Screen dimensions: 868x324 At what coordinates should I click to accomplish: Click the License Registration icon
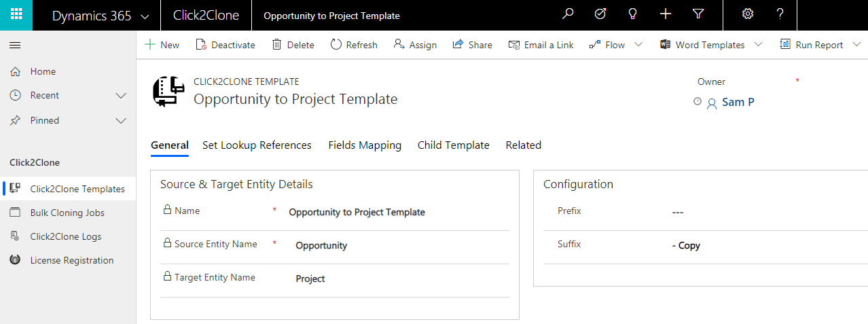click(15, 260)
